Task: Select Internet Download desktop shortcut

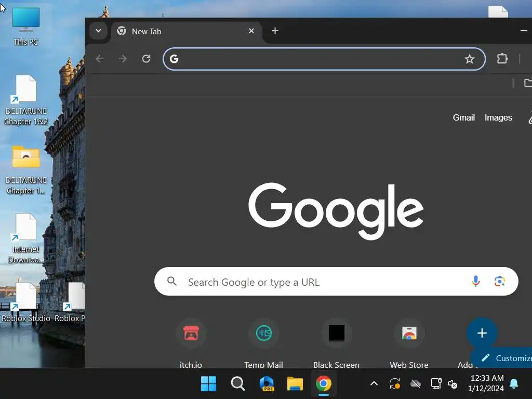Action: tap(26, 239)
